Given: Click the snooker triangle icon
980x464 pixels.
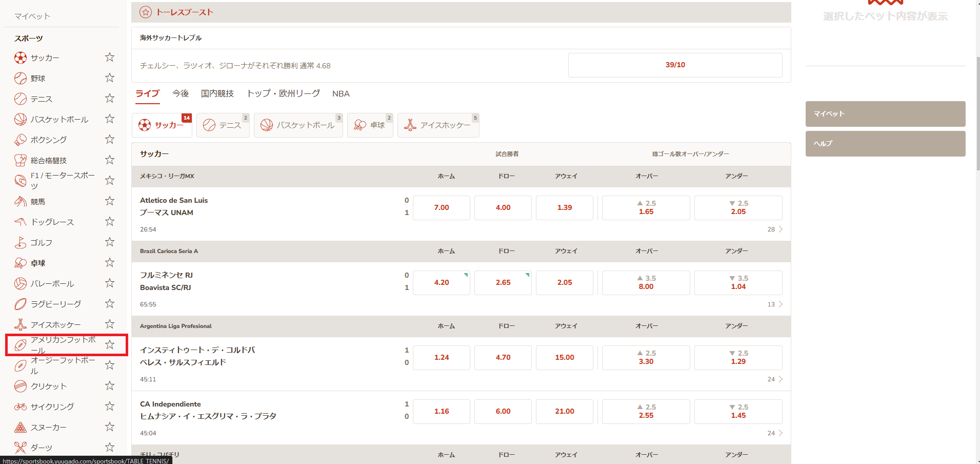Looking at the screenshot, I should [x=21, y=427].
